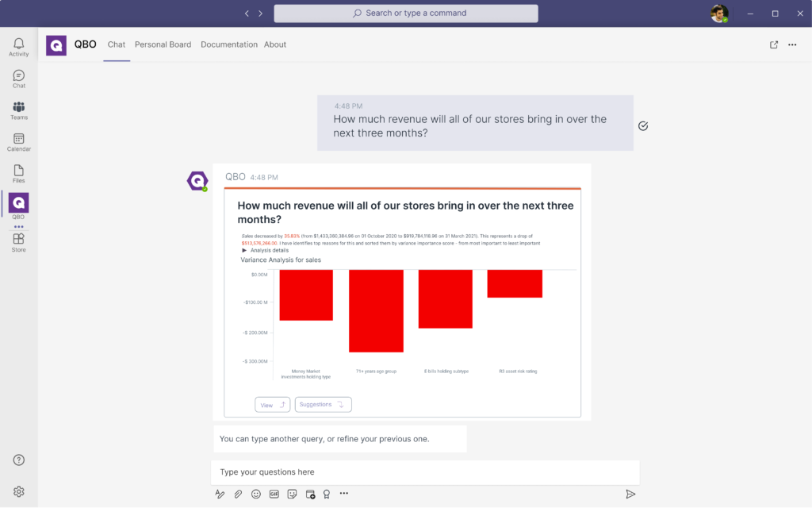
Task: Switch to the Documentation tab
Action: tap(229, 44)
